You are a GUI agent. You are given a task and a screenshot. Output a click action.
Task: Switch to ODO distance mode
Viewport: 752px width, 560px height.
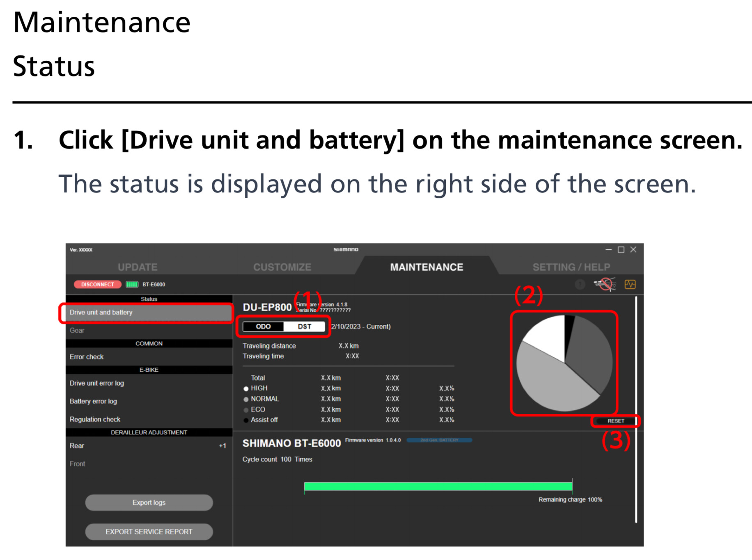(263, 327)
